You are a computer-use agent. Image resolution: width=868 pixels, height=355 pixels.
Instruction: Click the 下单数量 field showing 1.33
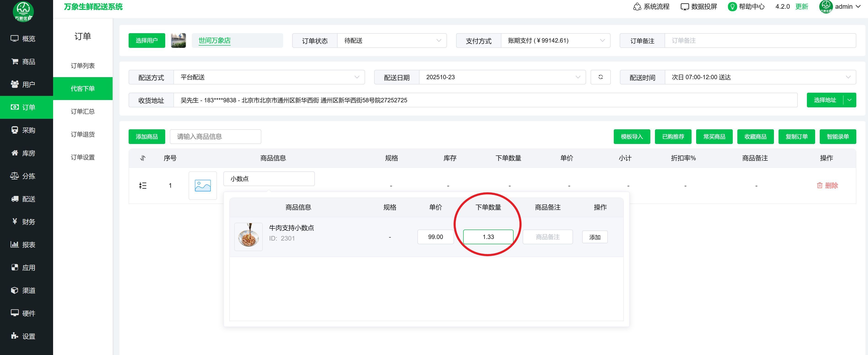pyautogui.click(x=488, y=237)
